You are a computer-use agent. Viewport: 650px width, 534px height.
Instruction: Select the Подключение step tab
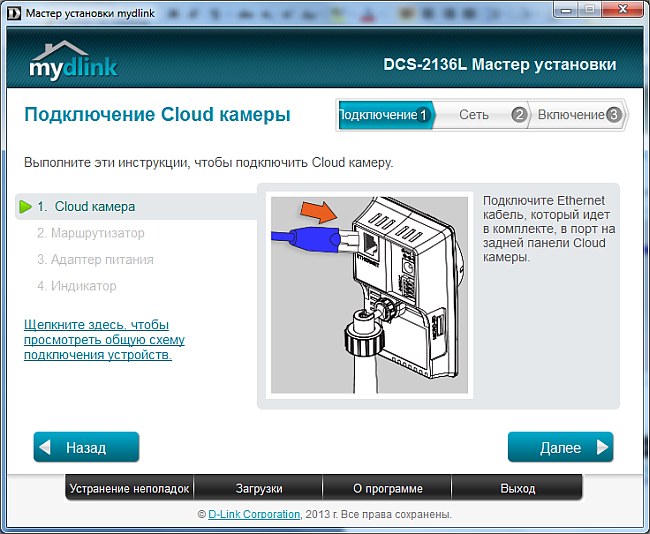[x=378, y=115]
